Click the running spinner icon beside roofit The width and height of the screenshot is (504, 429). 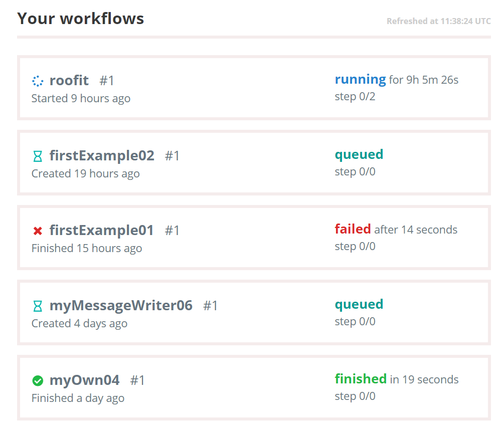click(38, 81)
